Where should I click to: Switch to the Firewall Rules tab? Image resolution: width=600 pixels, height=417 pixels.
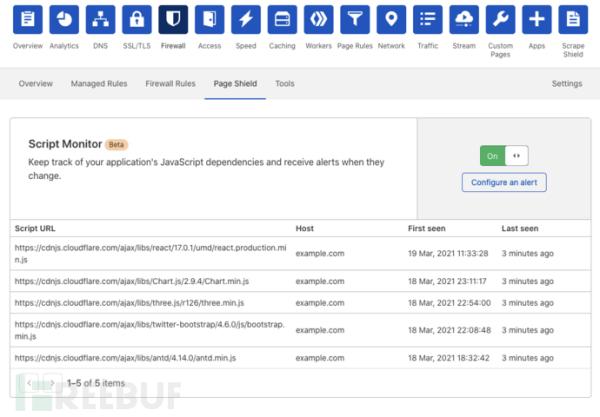(170, 84)
